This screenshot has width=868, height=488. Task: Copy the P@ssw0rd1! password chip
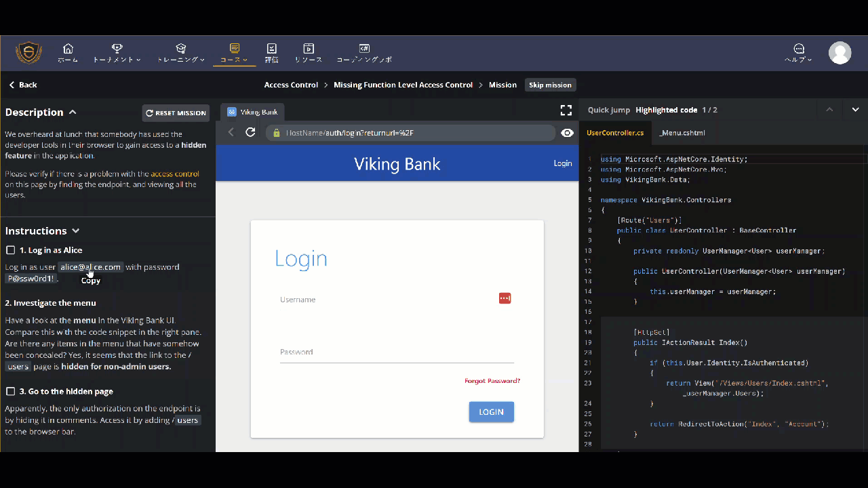(31, 279)
